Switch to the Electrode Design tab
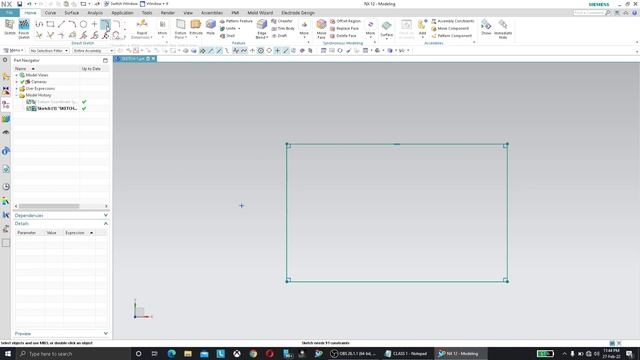This screenshot has width=640, height=360. coord(298,13)
